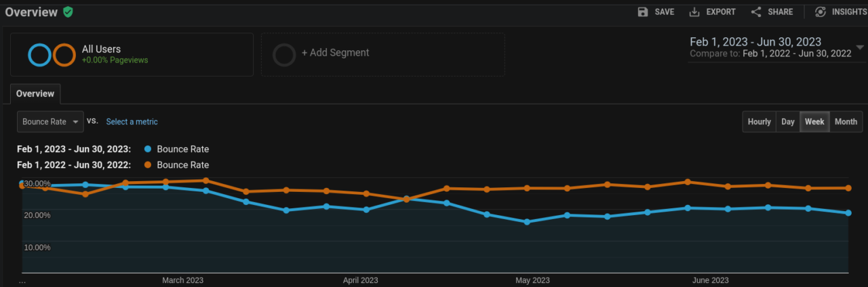Export the report using EXPORT
The height and width of the screenshot is (287, 868).
pos(721,12)
